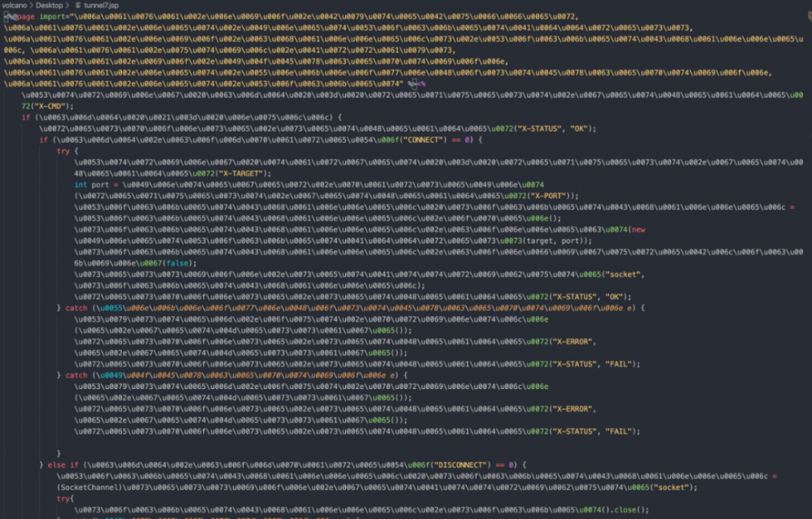
Task: Open the volcano breadcrumb segment
Action: point(14,5)
